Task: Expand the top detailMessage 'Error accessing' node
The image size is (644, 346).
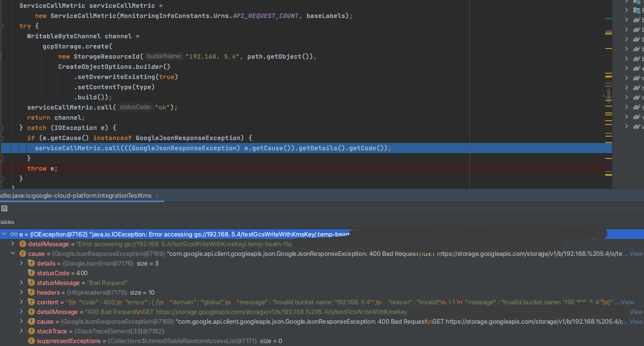Action: click(x=13, y=244)
